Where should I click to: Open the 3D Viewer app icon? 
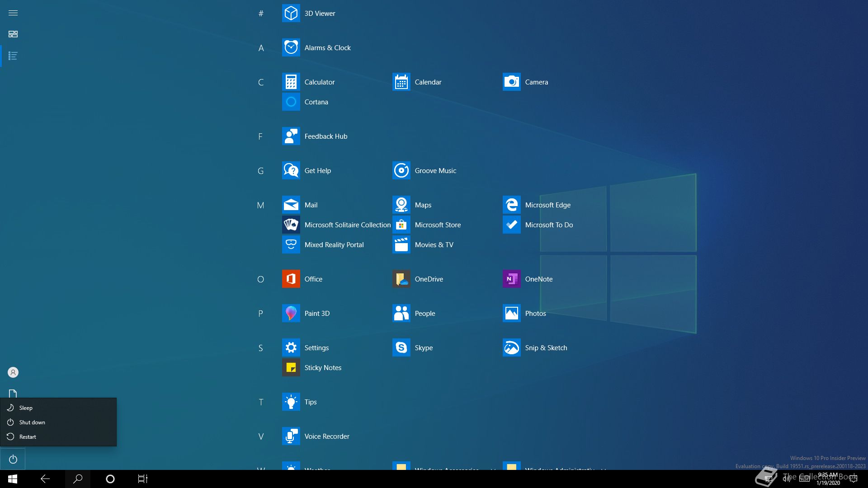[x=291, y=14]
